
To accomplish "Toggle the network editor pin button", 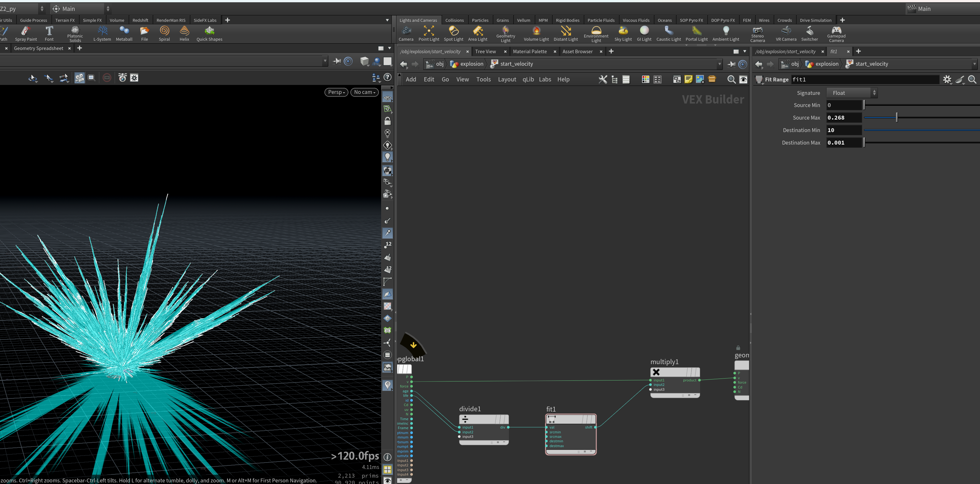I will (x=731, y=64).
